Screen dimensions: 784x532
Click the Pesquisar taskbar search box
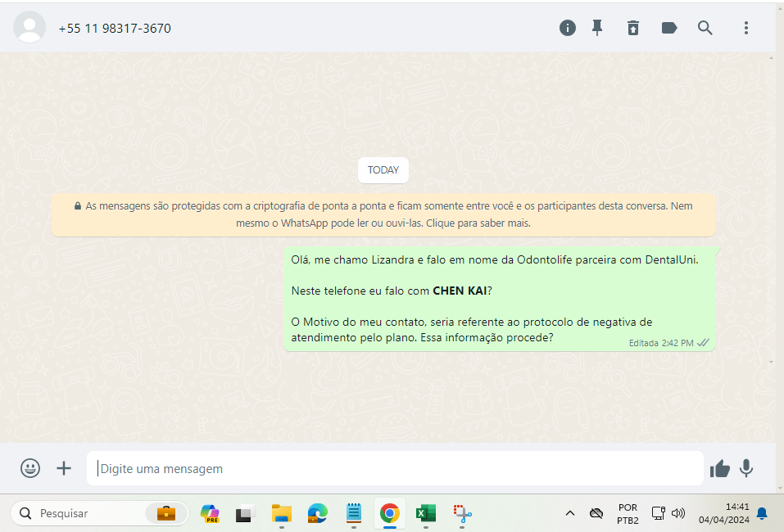(x=100, y=513)
